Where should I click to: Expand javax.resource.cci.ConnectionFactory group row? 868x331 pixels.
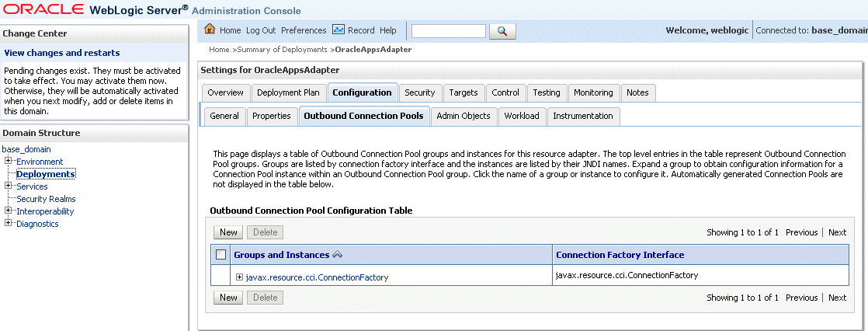pyautogui.click(x=240, y=277)
